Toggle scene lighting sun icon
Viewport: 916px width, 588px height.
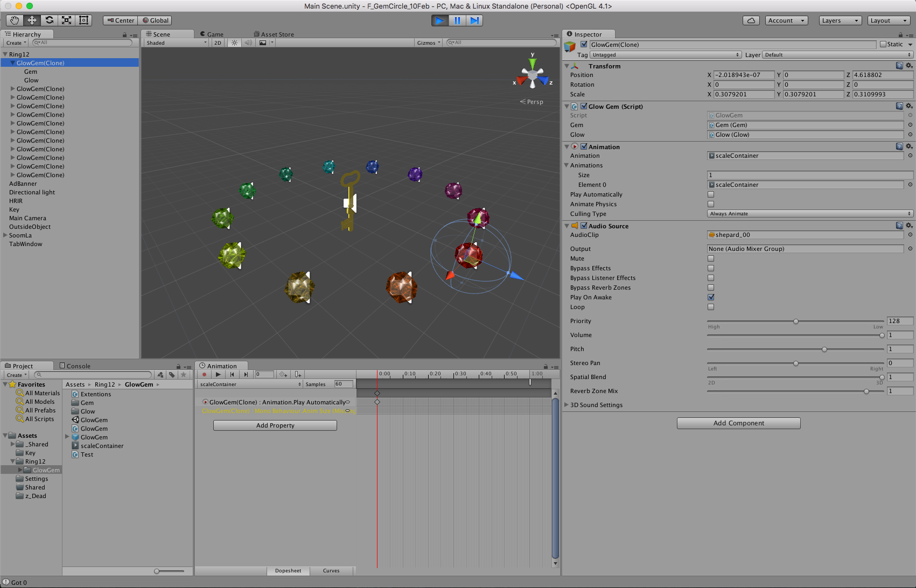(x=234, y=43)
